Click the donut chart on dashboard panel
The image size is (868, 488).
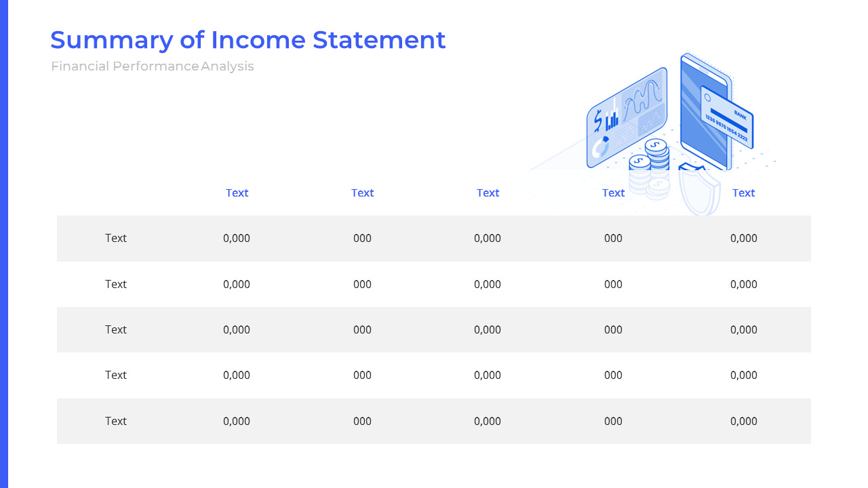(x=601, y=146)
